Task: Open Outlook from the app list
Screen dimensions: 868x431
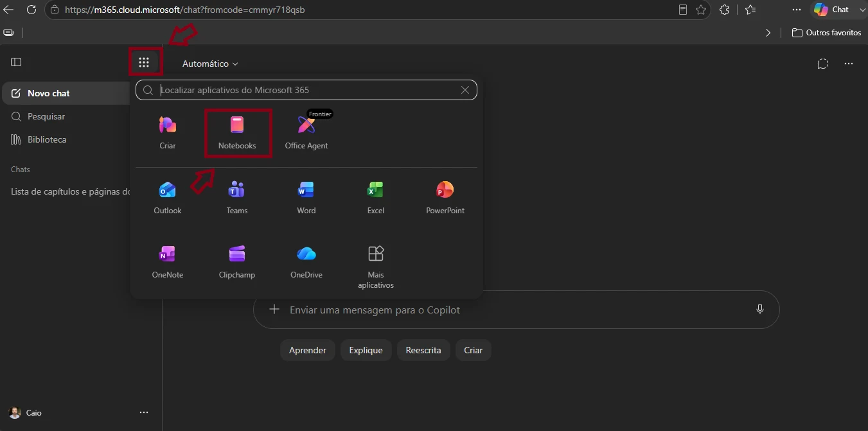Action: tap(168, 198)
